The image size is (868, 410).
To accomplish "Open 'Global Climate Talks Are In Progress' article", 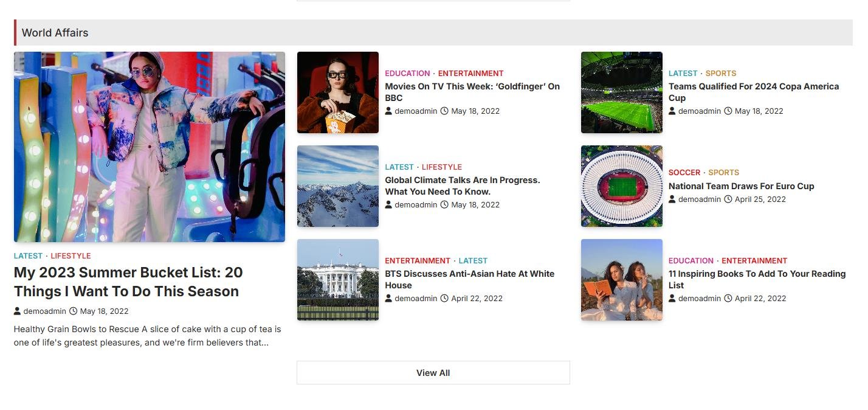I will (463, 186).
